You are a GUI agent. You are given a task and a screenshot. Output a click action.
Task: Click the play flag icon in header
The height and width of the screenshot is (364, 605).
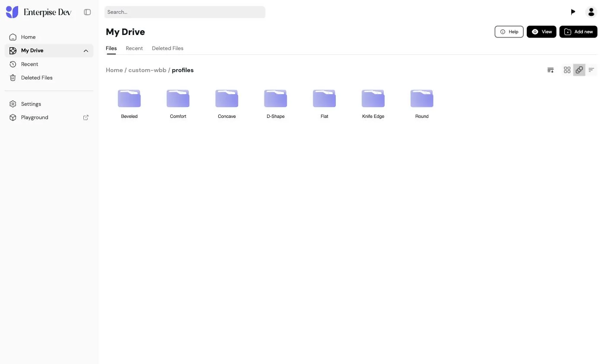(x=573, y=12)
